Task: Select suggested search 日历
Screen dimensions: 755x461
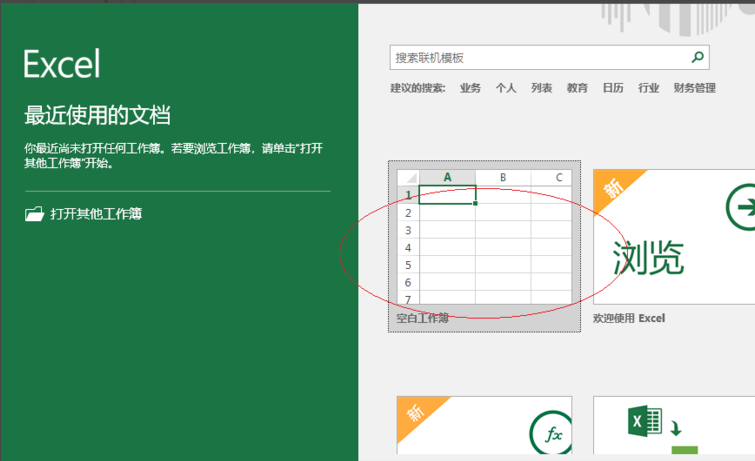Action: (612, 88)
